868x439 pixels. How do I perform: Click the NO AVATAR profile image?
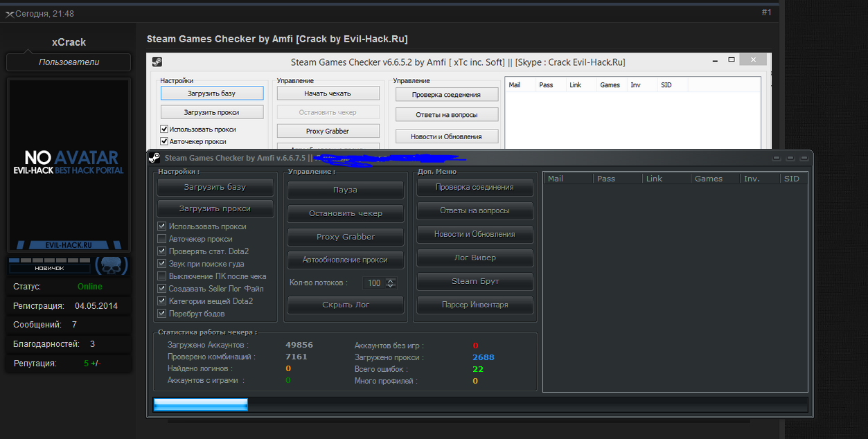coord(69,165)
